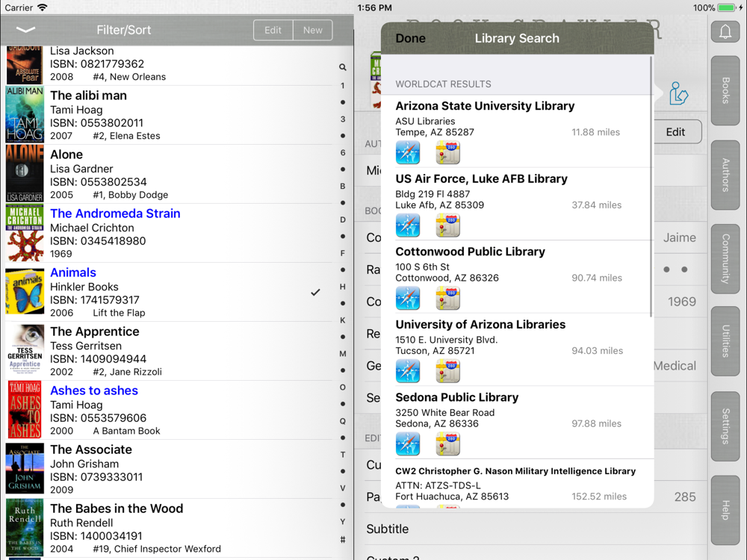
Task: Select The Associate title
Action: click(x=91, y=449)
